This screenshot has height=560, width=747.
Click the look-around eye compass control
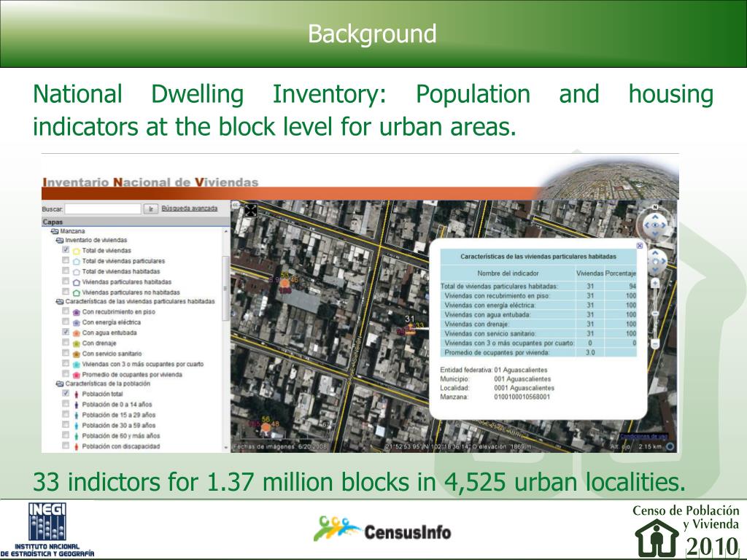[654, 225]
